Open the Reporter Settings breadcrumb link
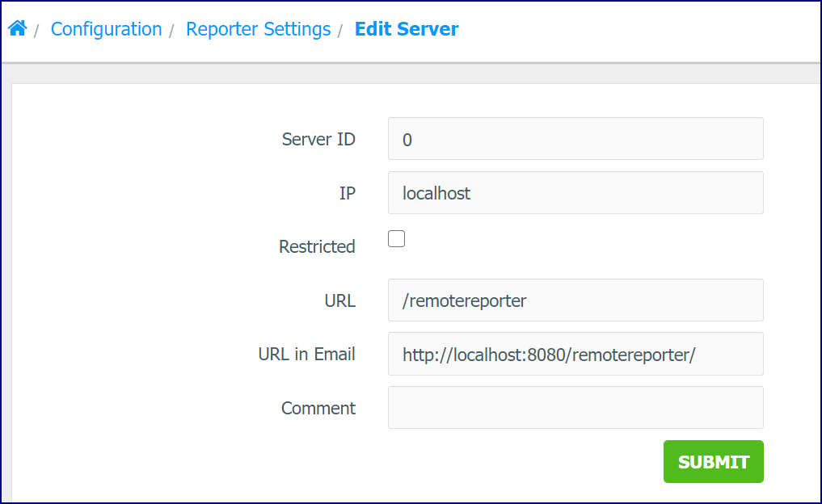 click(x=258, y=29)
